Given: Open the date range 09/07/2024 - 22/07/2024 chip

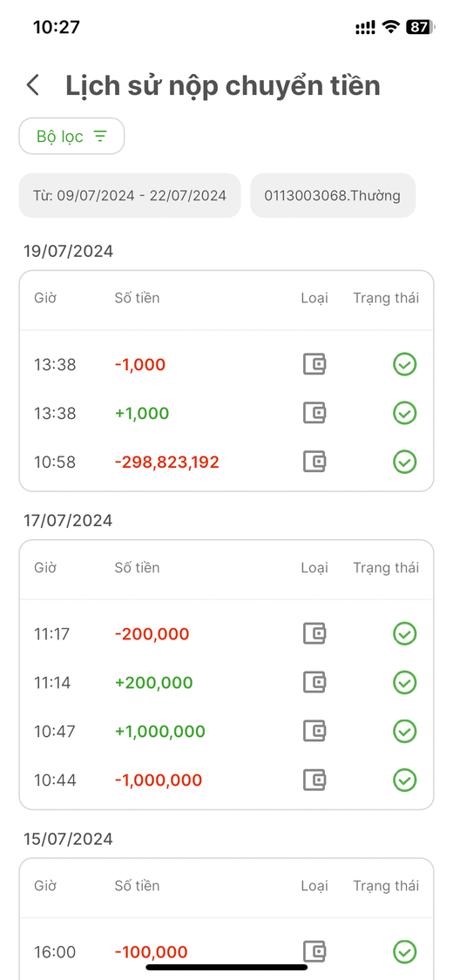Looking at the screenshot, I should 129,196.
